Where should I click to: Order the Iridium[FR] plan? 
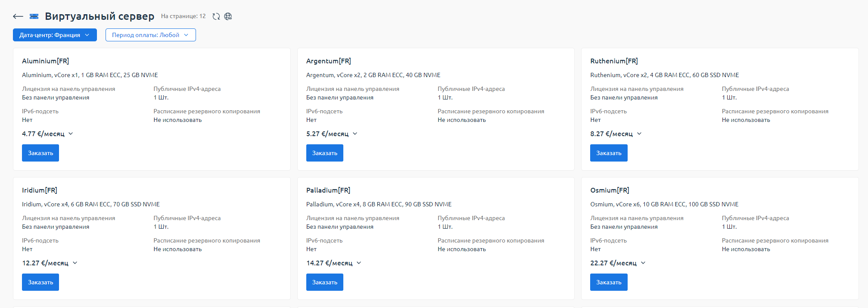coord(40,282)
